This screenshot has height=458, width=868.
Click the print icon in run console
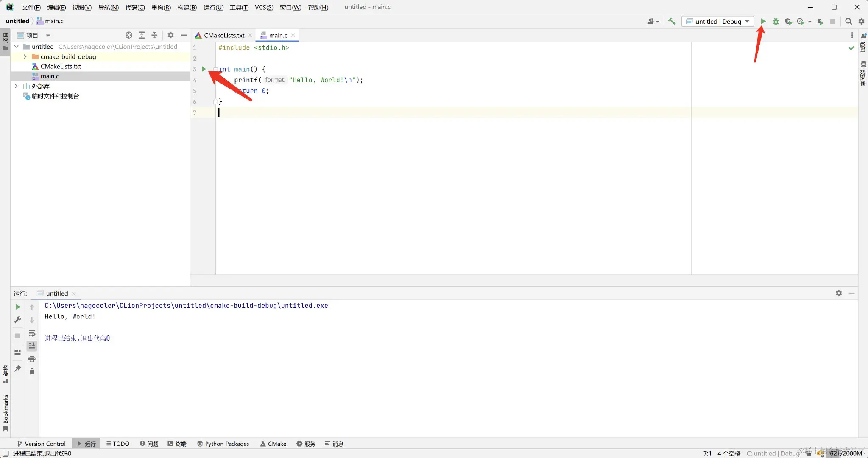pyautogui.click(x=32, y=359)
